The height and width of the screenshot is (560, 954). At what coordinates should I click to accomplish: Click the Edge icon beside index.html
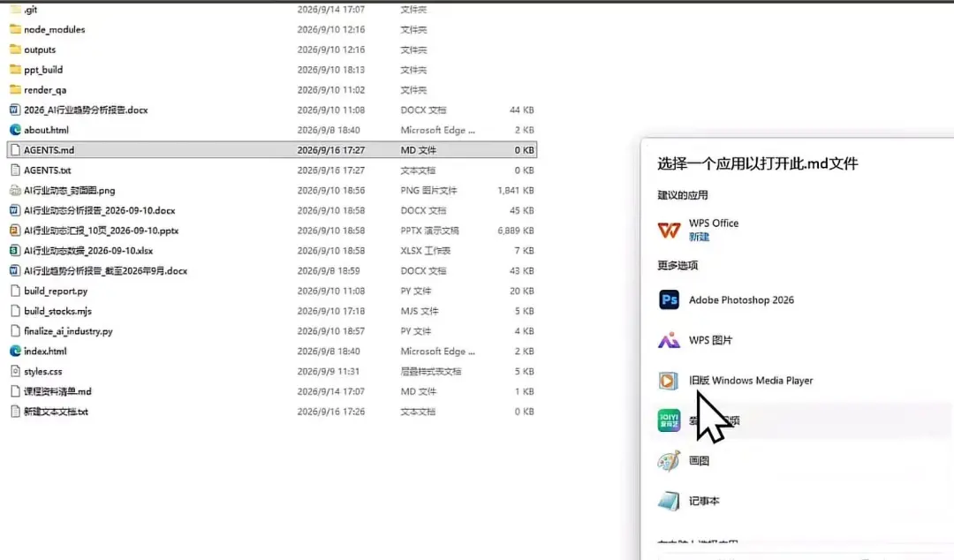(x=15, y=351)
